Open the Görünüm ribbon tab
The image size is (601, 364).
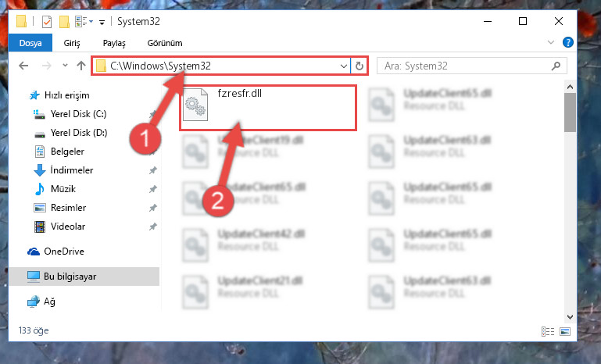pos(165,43)
